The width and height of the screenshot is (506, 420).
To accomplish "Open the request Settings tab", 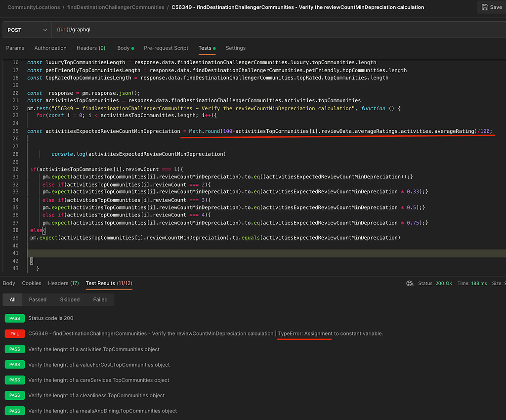I will pyautogui.click(x=236, y=48).
